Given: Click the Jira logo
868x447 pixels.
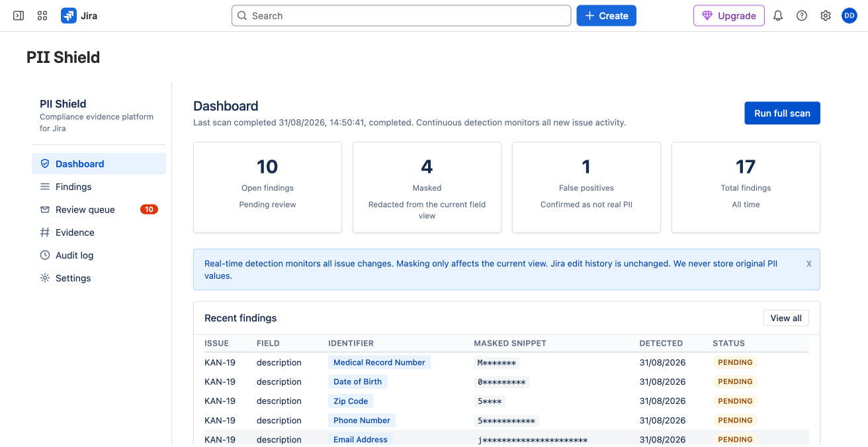Looking at the screenshot, I should click(x=79, y=15).
